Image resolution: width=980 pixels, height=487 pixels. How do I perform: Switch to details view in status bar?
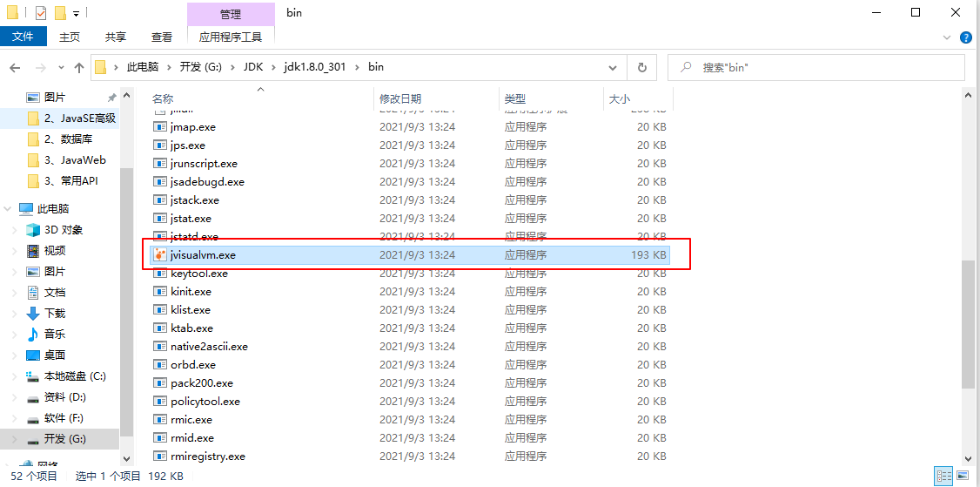point(943,476)
